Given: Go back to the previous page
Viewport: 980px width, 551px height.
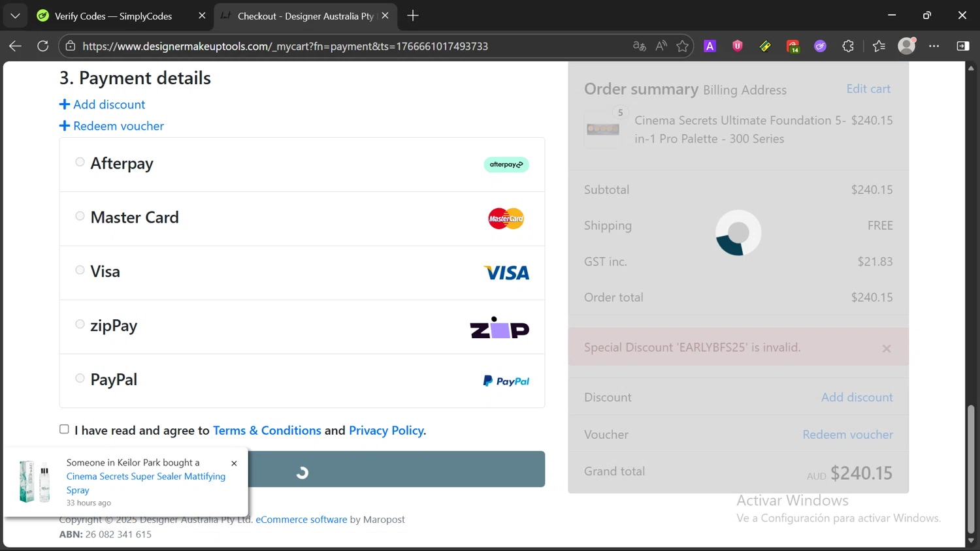Looking at the screenshot, I should point(15,46).
